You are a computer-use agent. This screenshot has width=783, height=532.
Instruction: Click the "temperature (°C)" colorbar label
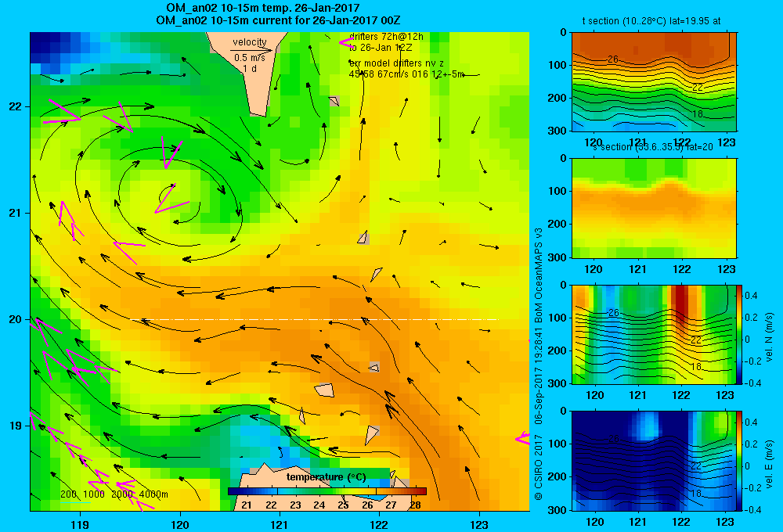326,477
